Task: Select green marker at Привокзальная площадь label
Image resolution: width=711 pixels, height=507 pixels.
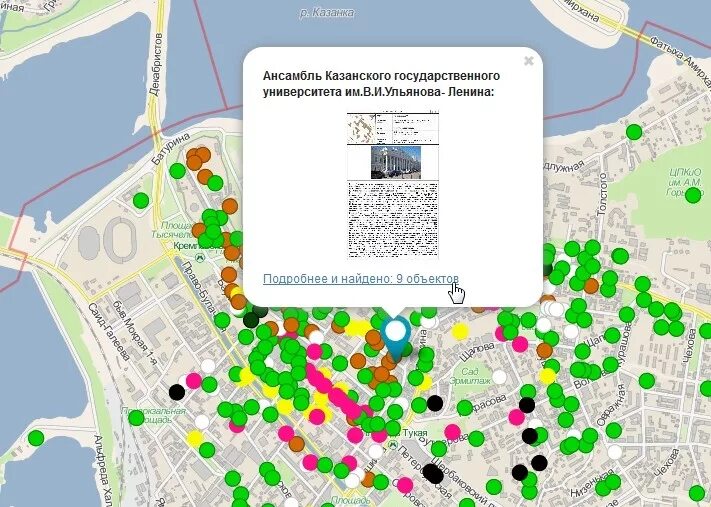Action: point(136,417)
